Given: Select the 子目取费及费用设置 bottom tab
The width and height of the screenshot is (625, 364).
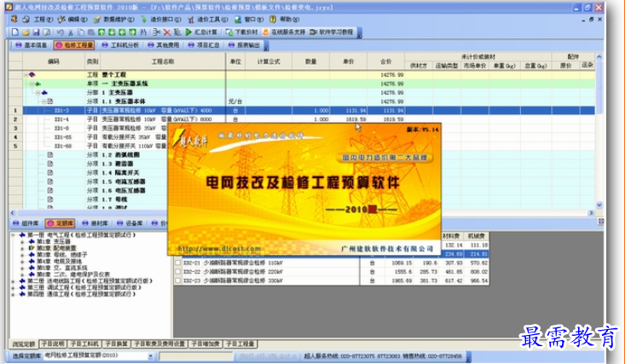Looking at the screenshot, I should pyautogui.click(x=159, y=344).
